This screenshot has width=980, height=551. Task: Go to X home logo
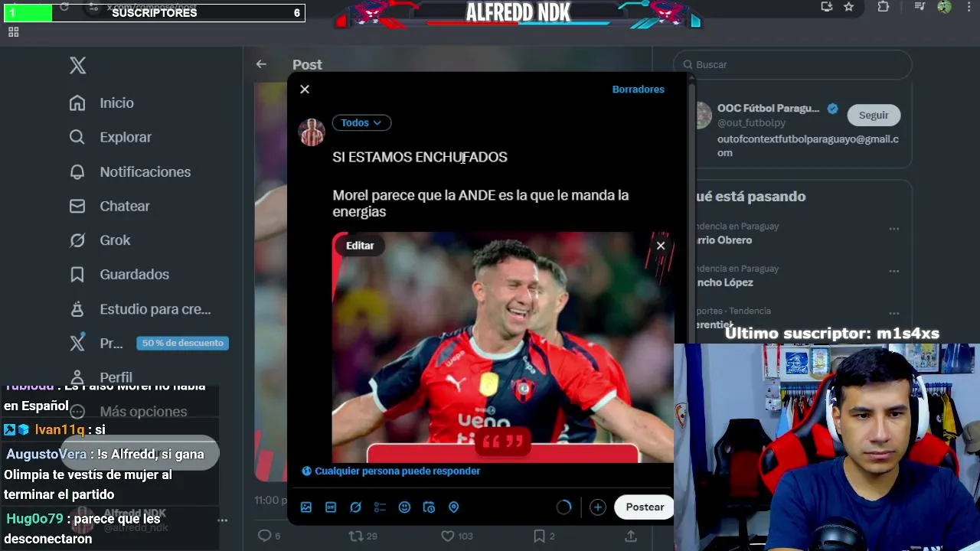click(77, 66)
